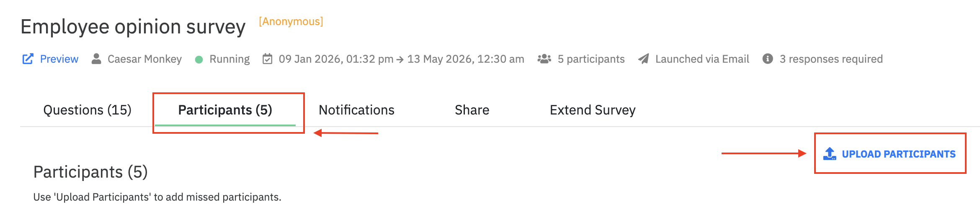Select the Participants (5) tab

[225, 110]
